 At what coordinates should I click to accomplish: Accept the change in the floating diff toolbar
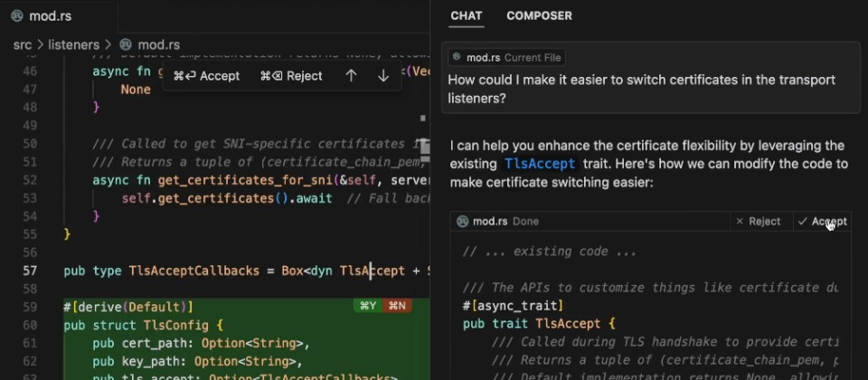[207, 76]
